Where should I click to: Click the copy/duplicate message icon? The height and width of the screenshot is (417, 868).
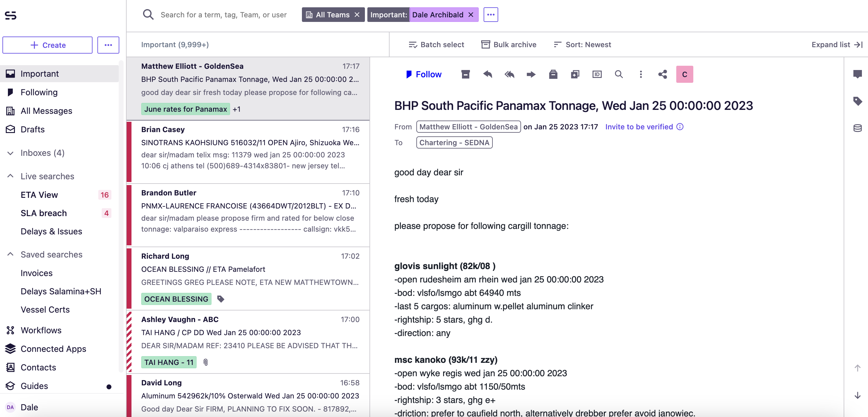pyautogui.click(x=575, y=74)
